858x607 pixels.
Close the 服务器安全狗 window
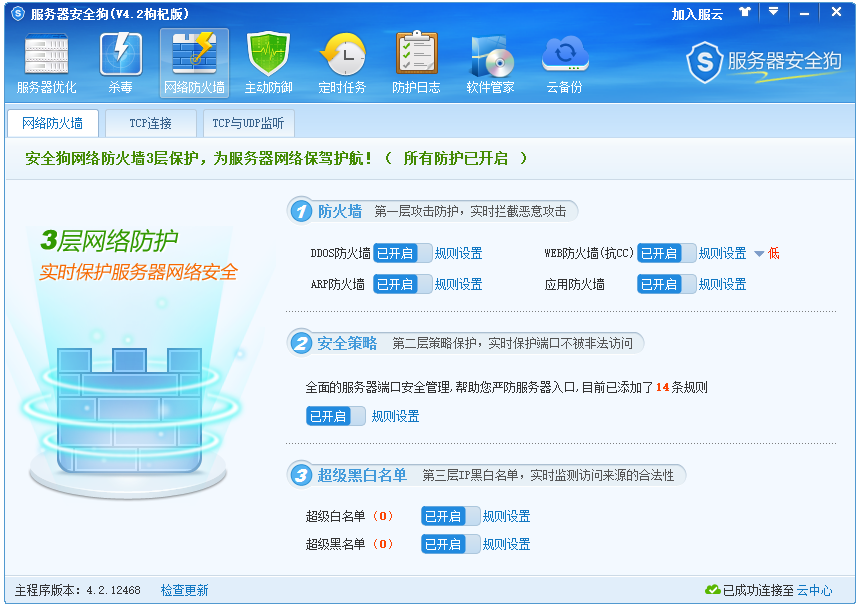coord(836,11)
